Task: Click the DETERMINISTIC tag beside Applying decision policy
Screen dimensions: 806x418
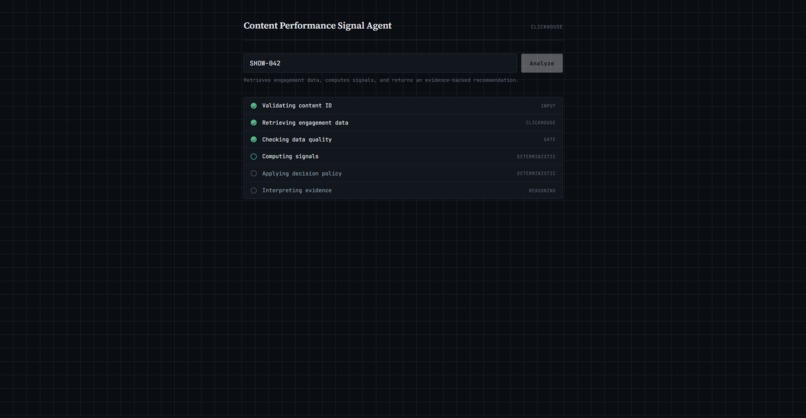Action: tap(536, 173)
